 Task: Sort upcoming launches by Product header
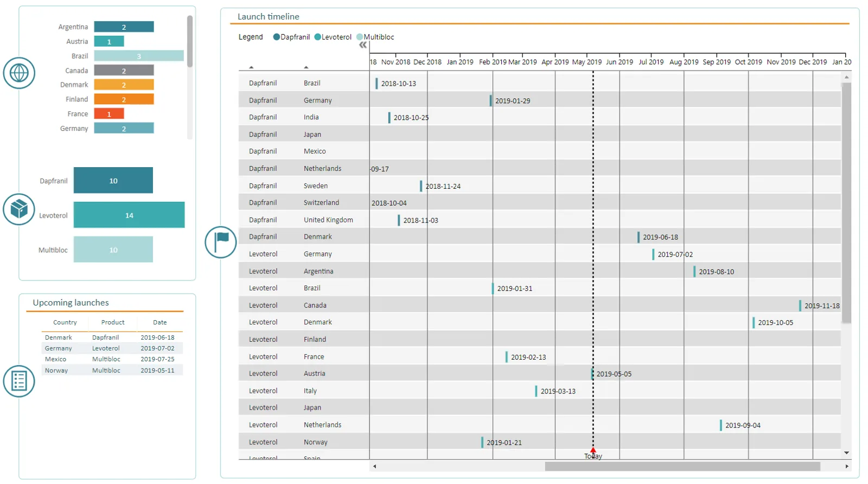[x=113, y=322]
